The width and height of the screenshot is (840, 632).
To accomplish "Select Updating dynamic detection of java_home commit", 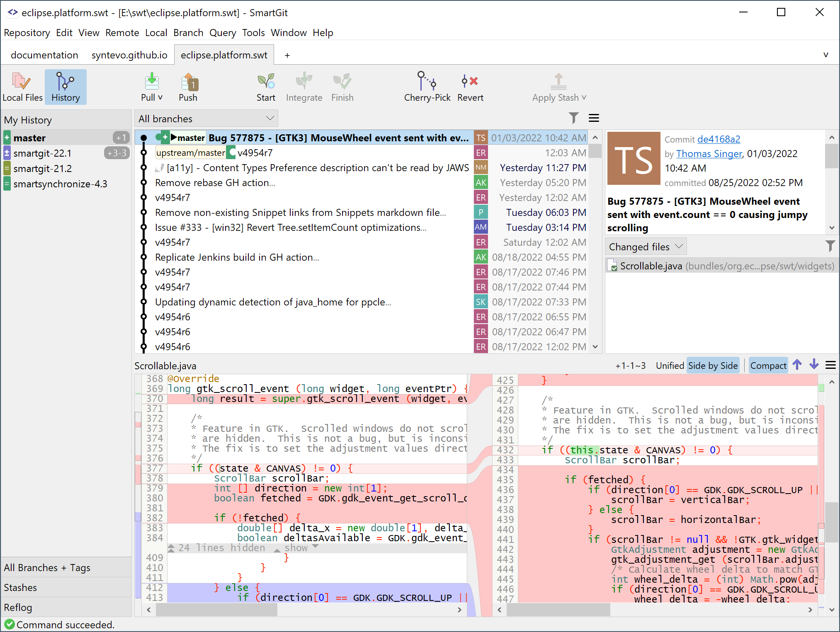I will click(x=361, y=302).
